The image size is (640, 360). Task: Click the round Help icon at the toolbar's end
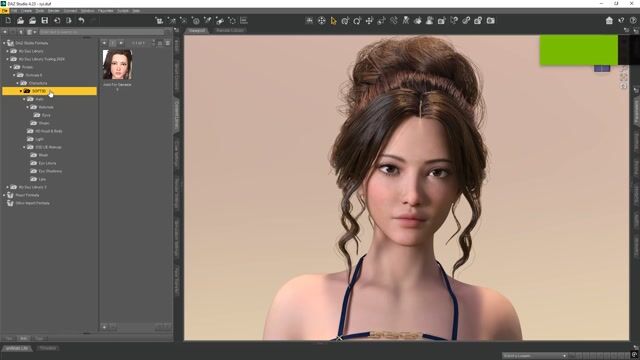point(633,20)
